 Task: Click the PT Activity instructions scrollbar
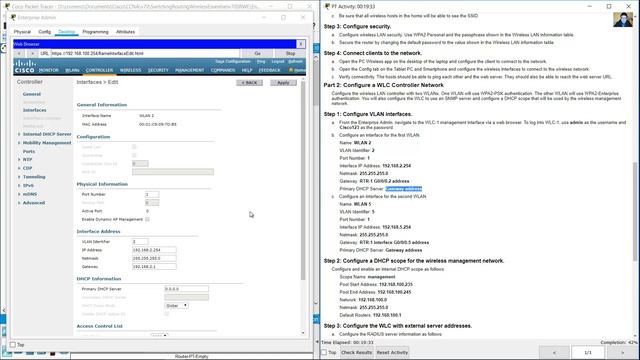coord(635,211)
